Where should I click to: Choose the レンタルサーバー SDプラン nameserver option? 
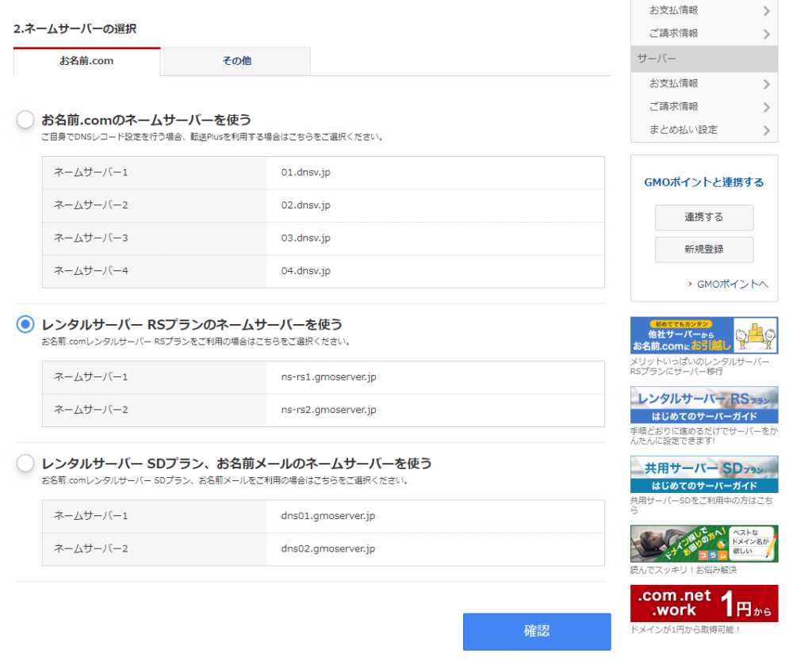pyautogui.click(x=25, y=464)
